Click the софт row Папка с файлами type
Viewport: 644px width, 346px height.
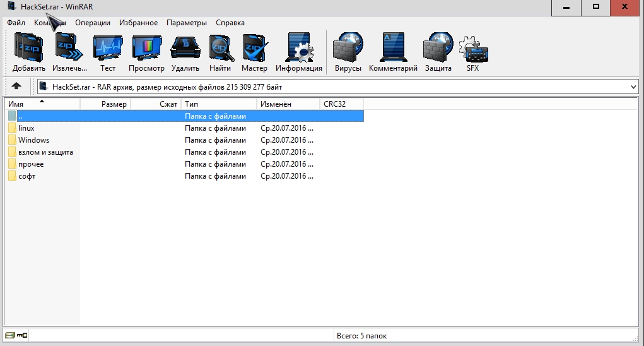(215, 176)
